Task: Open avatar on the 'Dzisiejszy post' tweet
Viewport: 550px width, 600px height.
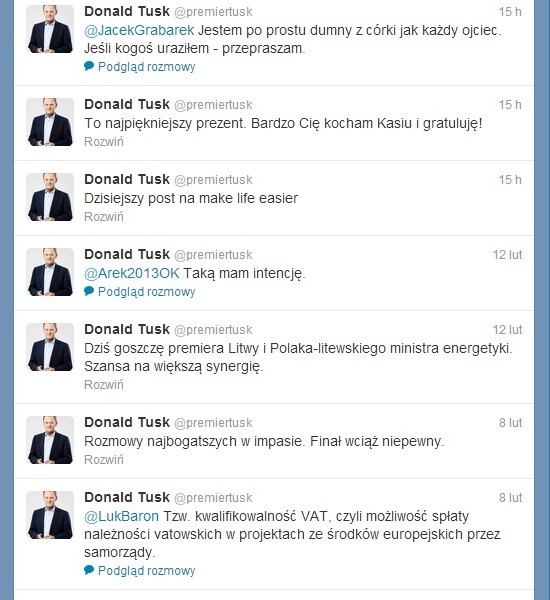Action: (50, 197)
